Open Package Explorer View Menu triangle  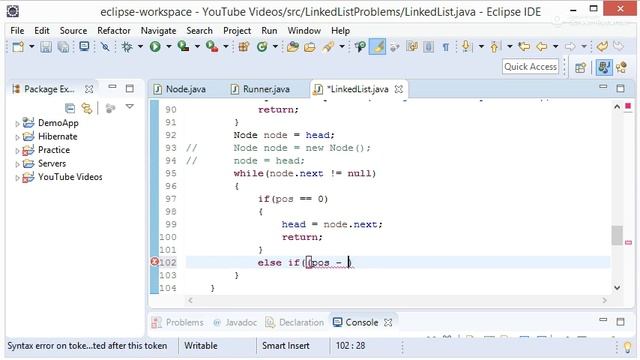click(130, 107)
